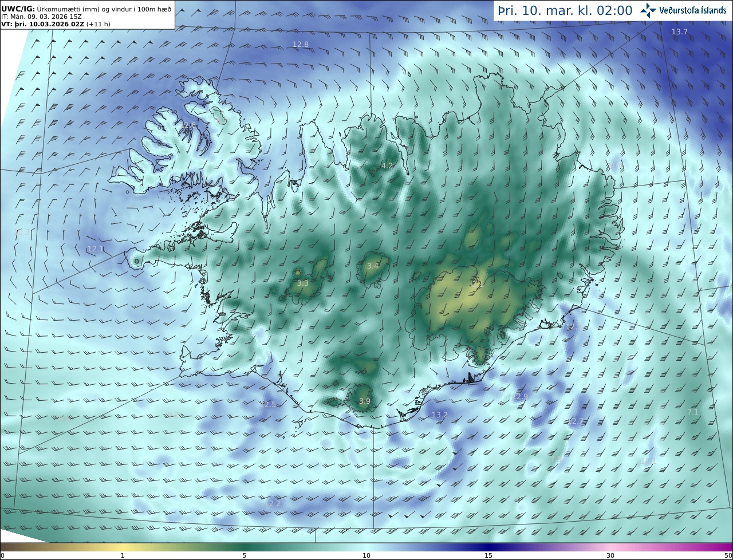Click the 4.2 value label on the map
Screen dimensions: 733x560
(x=387, y=165)
